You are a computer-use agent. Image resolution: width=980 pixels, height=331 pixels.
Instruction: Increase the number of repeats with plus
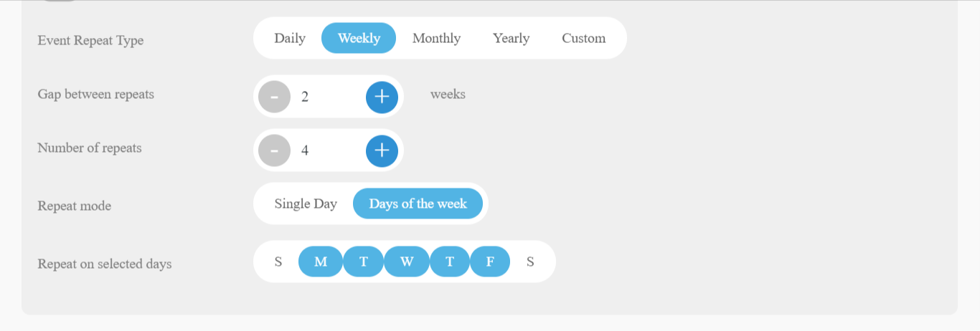tap(382, 150)
